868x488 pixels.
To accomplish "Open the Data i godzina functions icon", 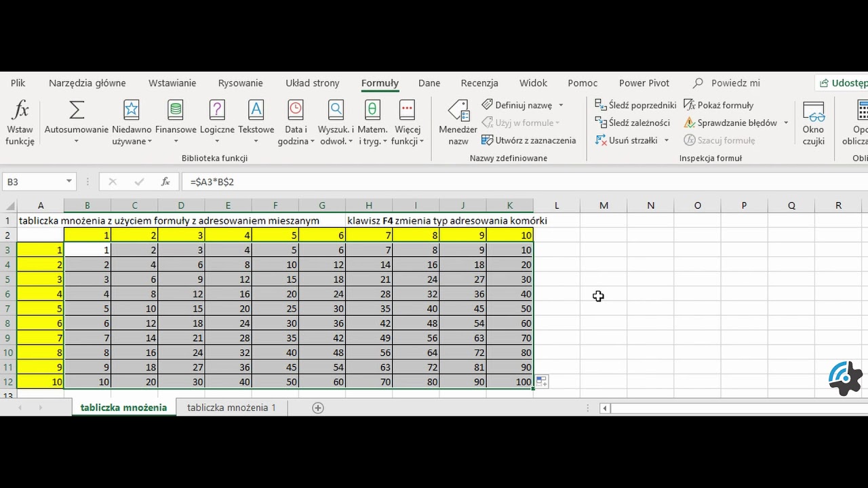I will click(x=295, y=109).
